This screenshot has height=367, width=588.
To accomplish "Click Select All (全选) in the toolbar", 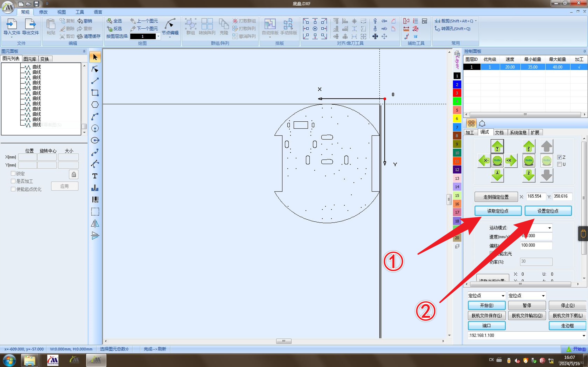I will [114, 21].
